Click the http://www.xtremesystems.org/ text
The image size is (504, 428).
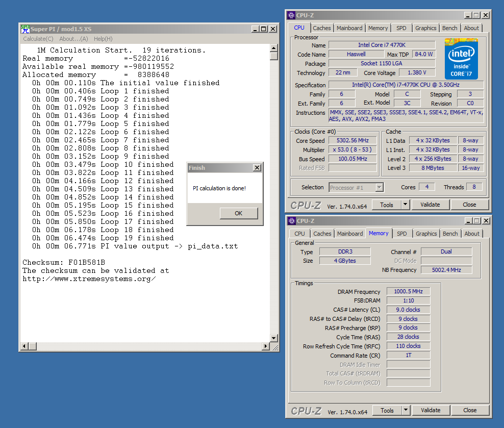tap(89, 279)
